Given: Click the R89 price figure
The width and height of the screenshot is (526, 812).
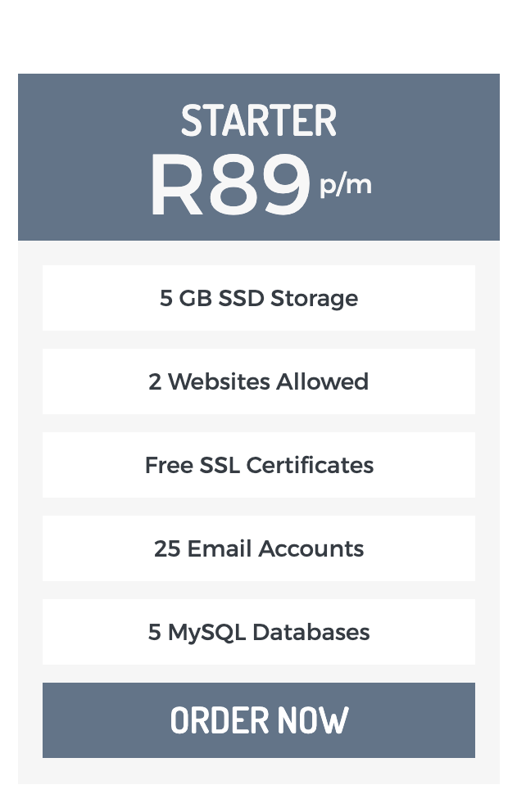Looking at the screenshot, I should (230, 186).
